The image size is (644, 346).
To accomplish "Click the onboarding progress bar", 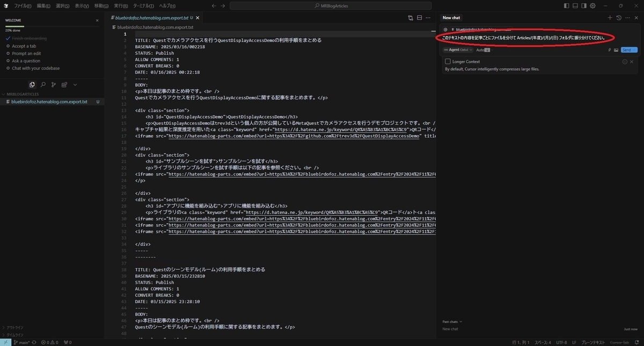I will click(x=52, y=26).
